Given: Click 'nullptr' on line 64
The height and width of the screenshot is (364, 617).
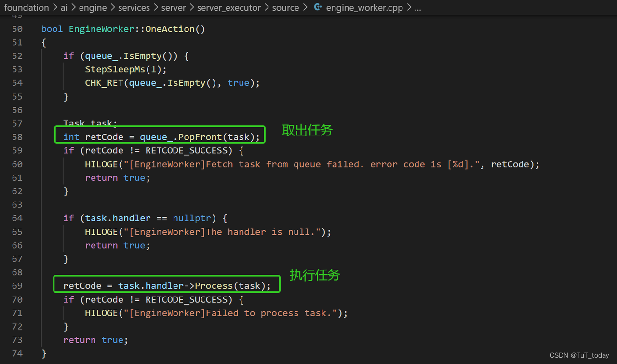Looking at the screenshot, I should 192,218.
